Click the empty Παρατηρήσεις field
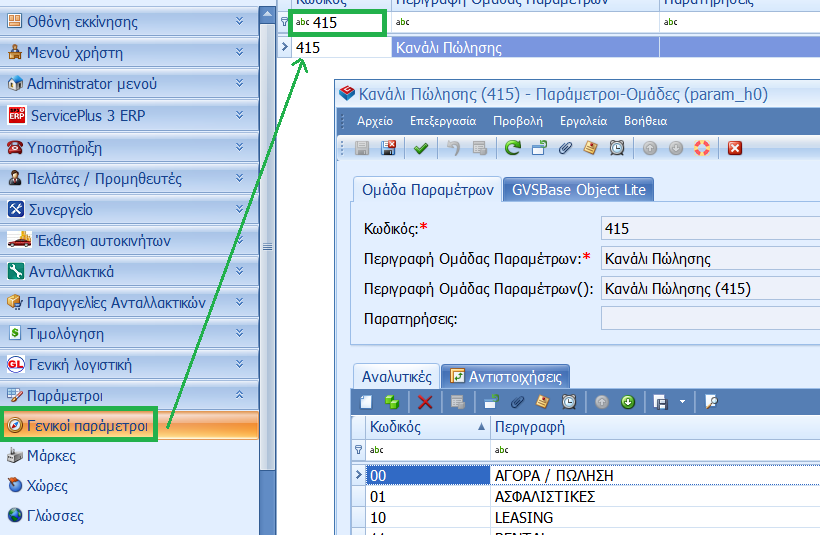 pyautogui.click(x=710, y=318)
